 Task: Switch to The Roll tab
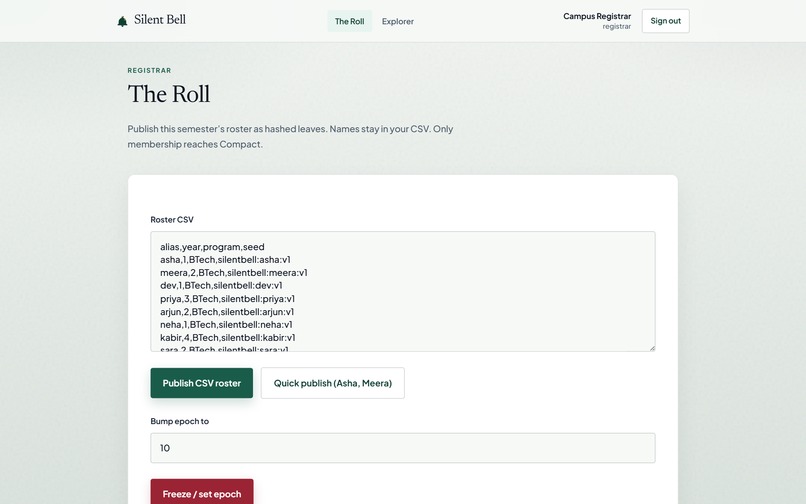pos(350,21)
